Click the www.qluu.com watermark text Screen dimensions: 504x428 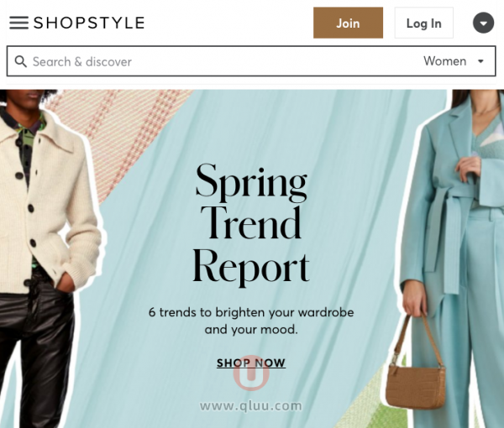point(250,406)
